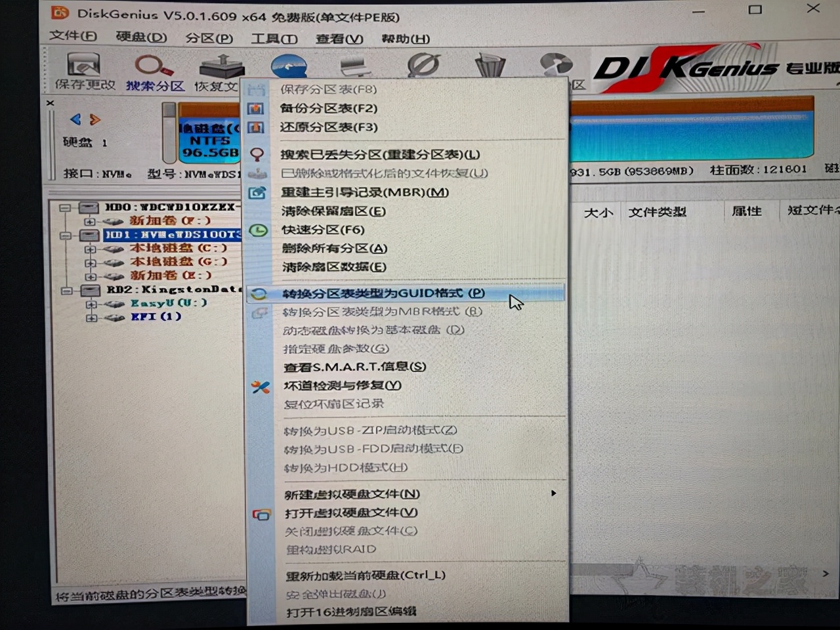
Task: Open the 查看(V) menu
Action: (x=340, y=39)
